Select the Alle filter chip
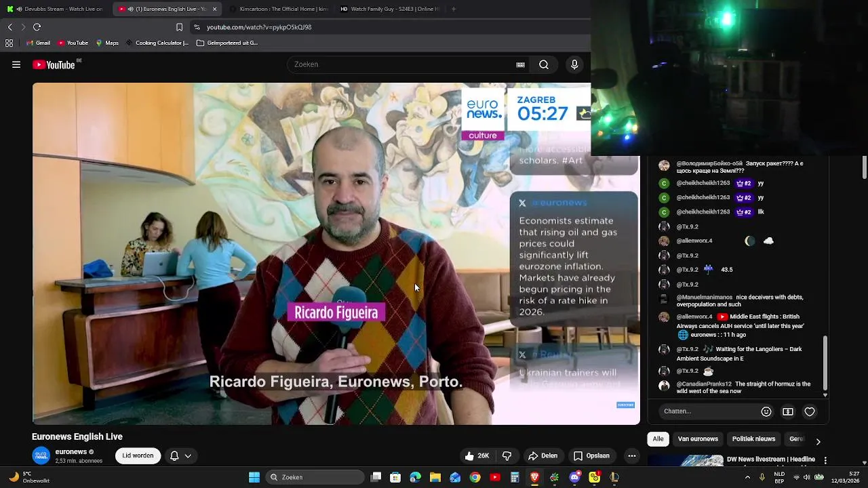868x488 pixels. [658, 439]
